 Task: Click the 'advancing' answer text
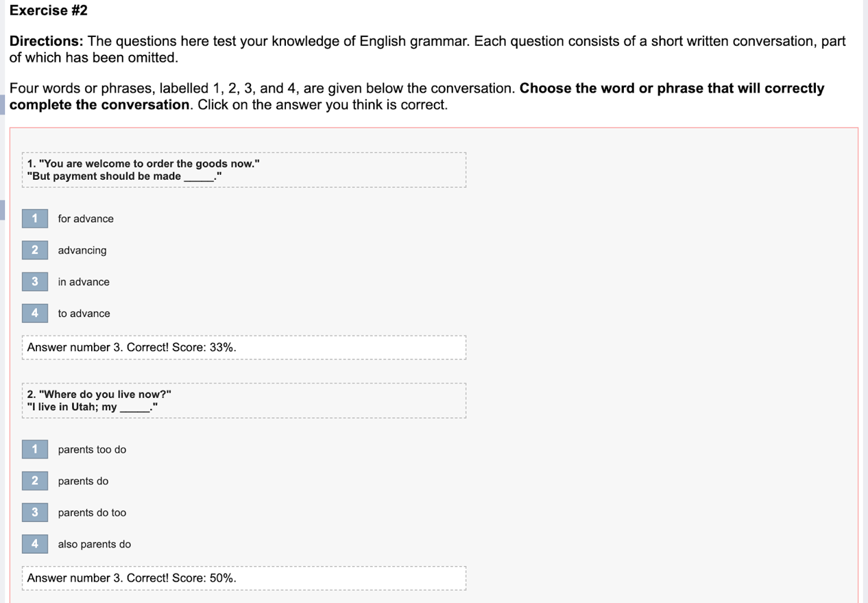tap(82, 250)
